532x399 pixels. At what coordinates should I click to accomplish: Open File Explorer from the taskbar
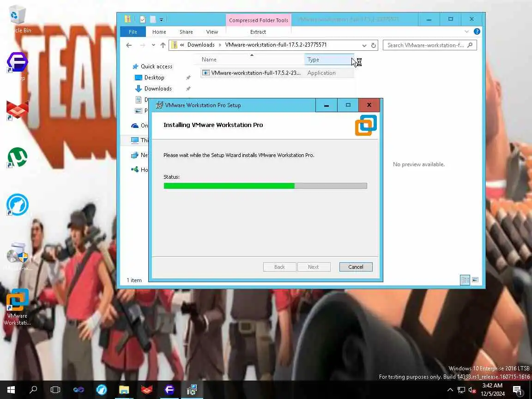tap(124, 389)
